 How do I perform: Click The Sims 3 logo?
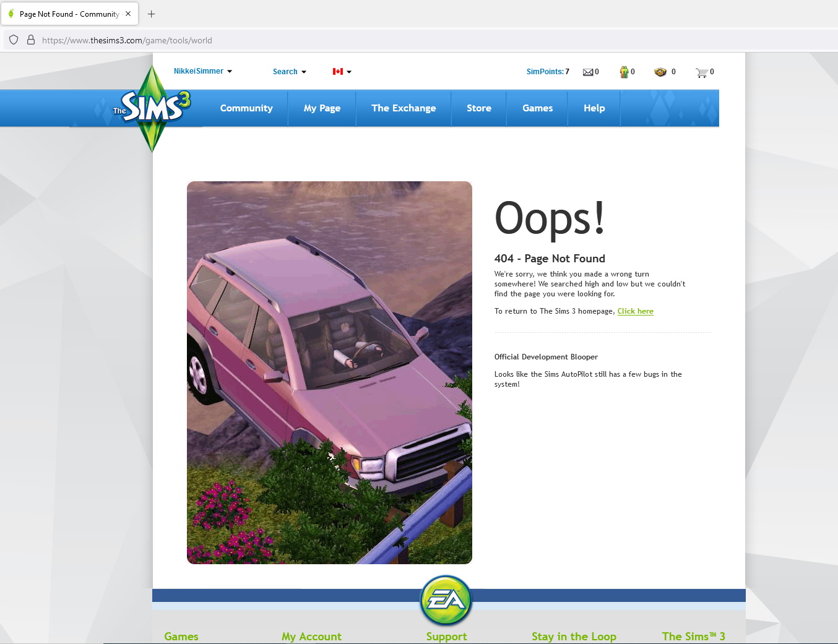click(x=152, y=108)
